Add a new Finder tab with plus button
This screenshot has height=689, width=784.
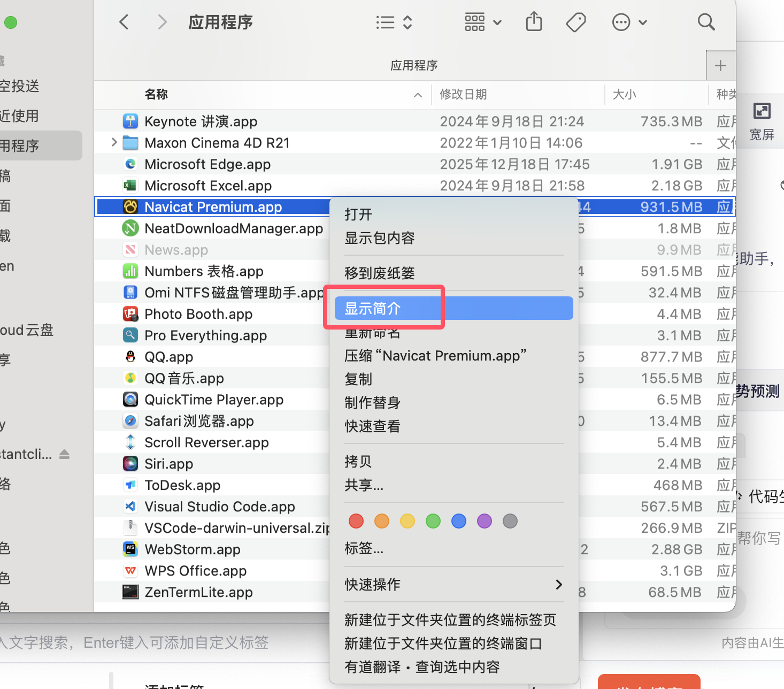click(720, 65)
